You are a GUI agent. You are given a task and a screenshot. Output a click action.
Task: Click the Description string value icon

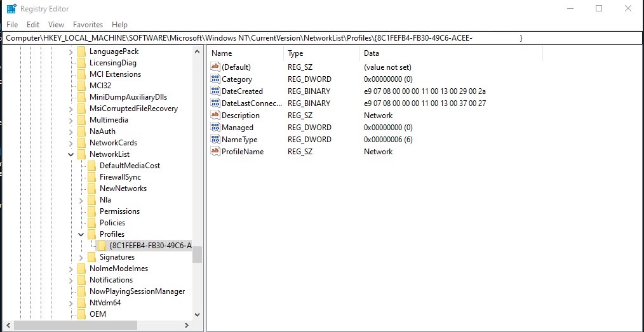[x=215, y=116]
